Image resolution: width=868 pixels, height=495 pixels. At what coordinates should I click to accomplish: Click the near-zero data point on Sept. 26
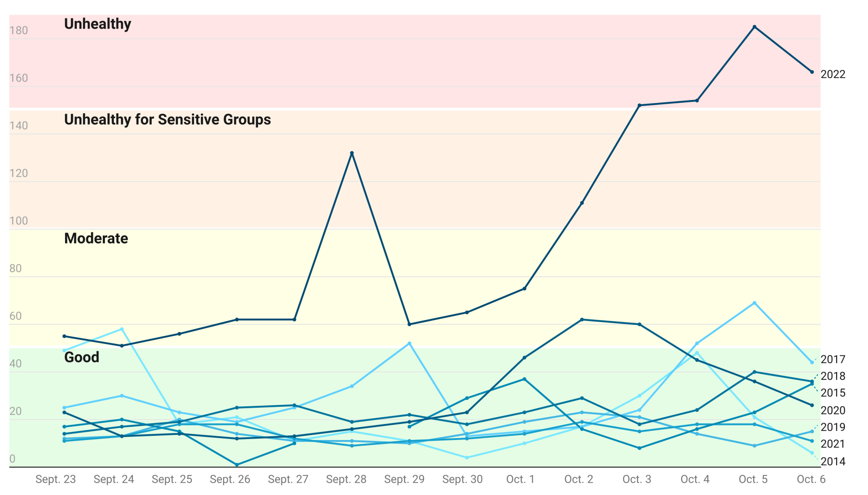(236, 465)
